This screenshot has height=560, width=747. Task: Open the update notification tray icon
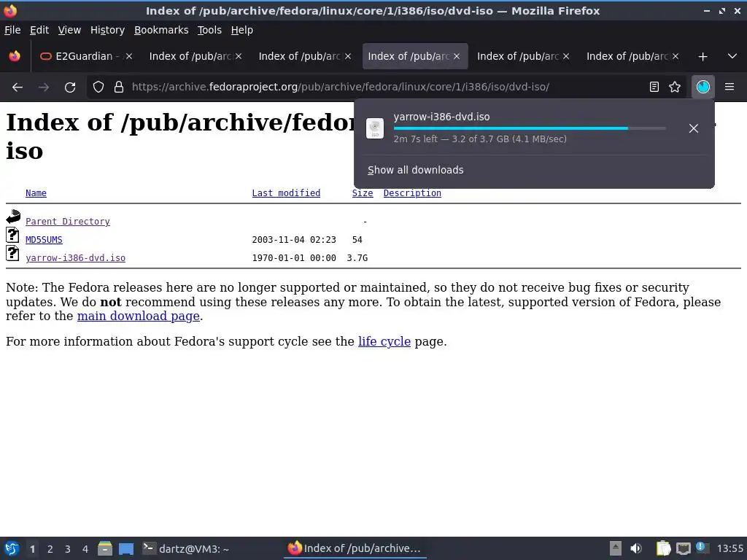pos(703,548)
